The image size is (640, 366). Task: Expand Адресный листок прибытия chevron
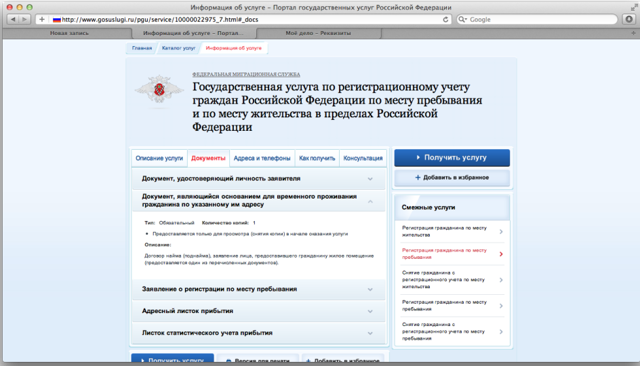(x=370, y=311)
